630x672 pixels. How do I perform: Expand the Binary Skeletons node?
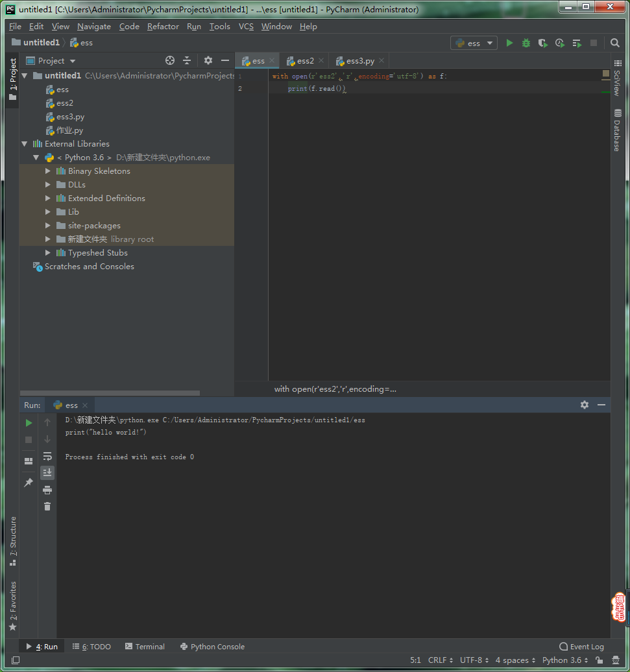(48, 171)
